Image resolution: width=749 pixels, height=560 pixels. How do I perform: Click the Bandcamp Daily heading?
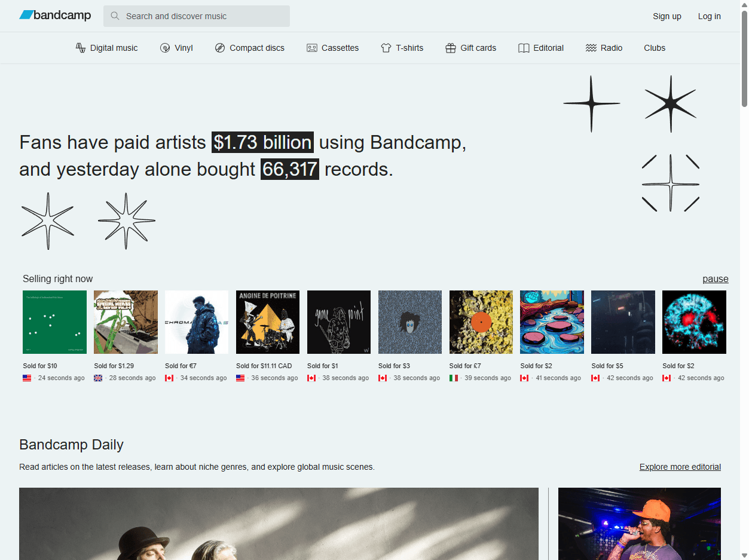point(71,445)
